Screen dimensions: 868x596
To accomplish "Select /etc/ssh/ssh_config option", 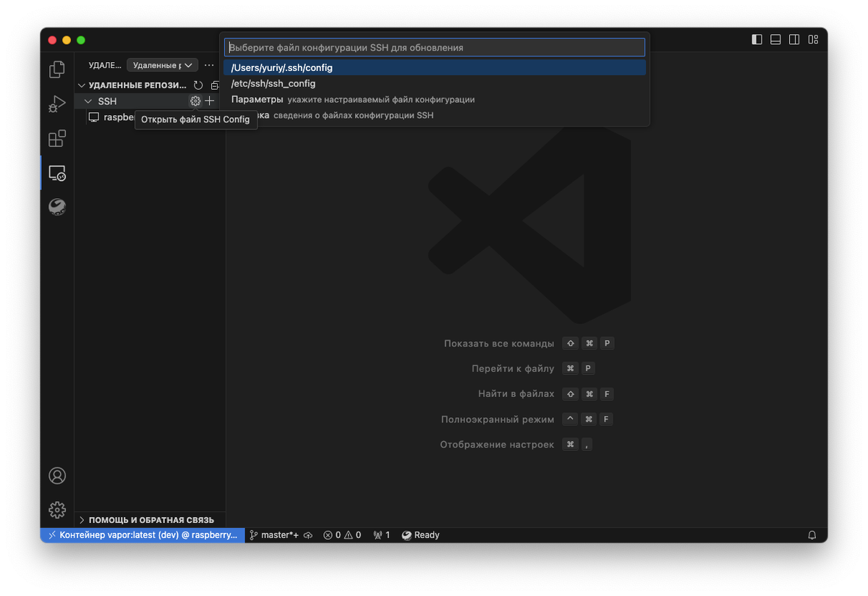I will tap(435, 83).
